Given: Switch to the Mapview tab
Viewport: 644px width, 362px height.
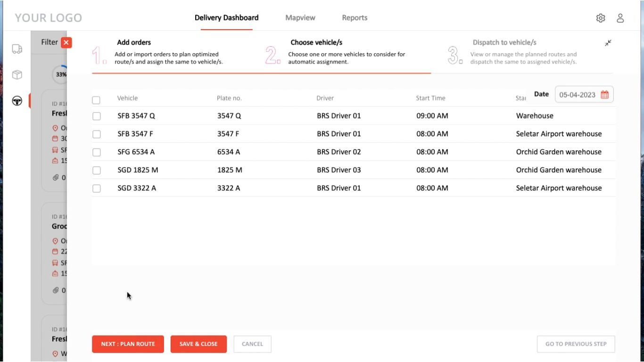Looking at the screenshot, I should coord(300,18).
